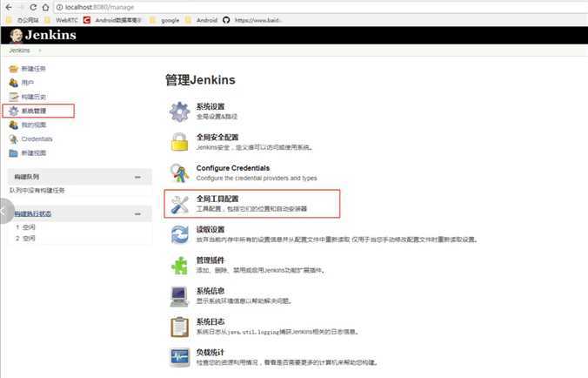Open the 系统日志 title link
The width and height of the screenshot is (588, 378).
[210, 321]
